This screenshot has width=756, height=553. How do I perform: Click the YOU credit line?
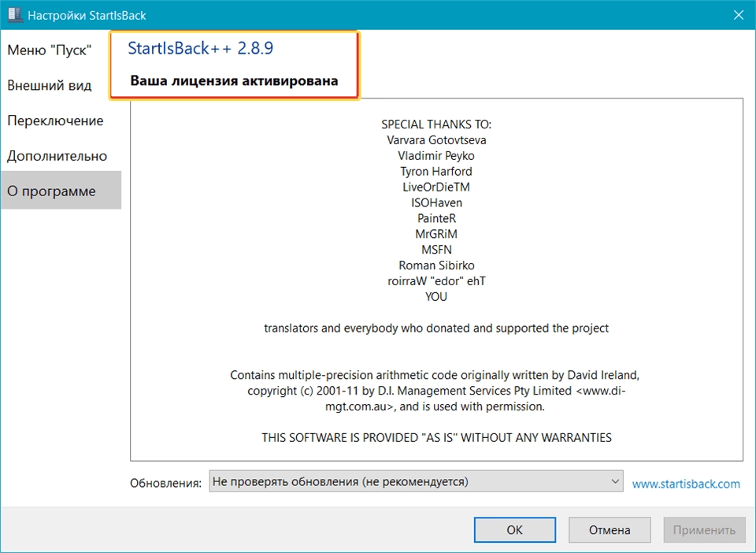point(436,296)
